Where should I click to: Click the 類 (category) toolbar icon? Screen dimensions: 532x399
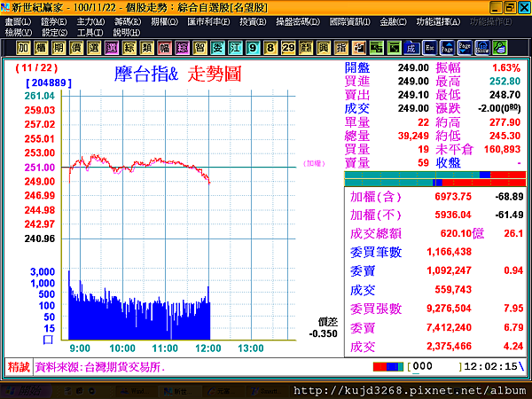click(146, 48)
